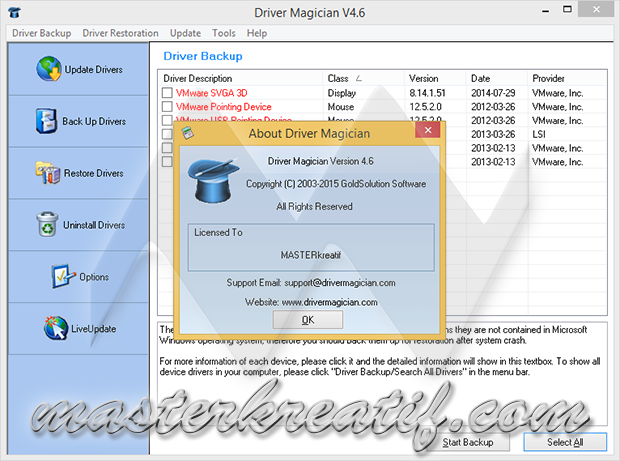
Task: Click the Driver Magician title bar hat icon
Action: [x=14, y=12]
